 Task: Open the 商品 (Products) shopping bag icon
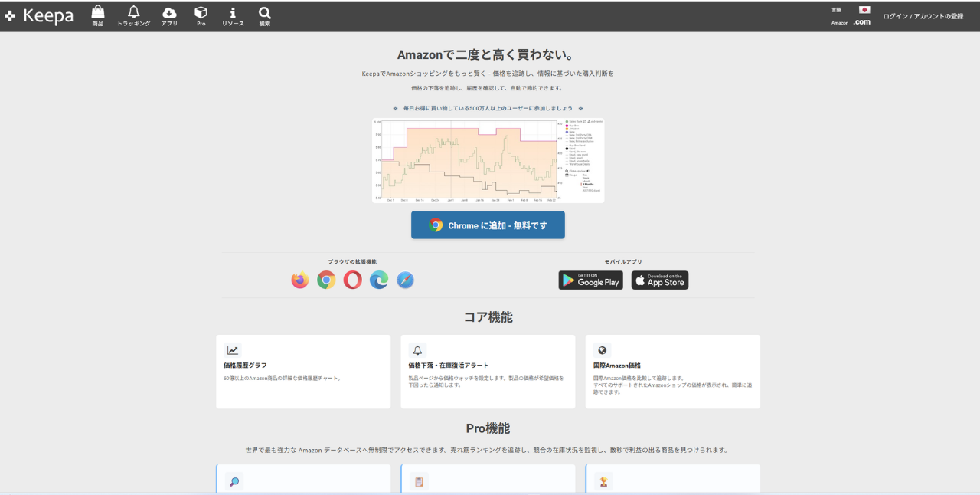tap(98, 15)
